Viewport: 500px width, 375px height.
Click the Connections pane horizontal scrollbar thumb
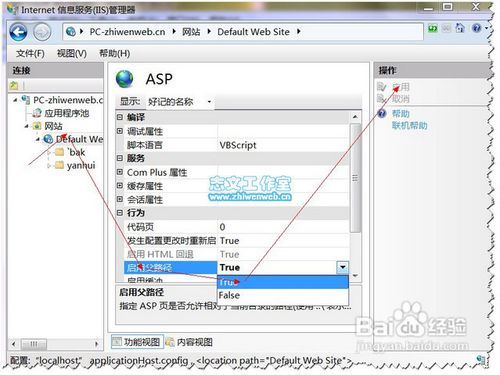[34, 344]
